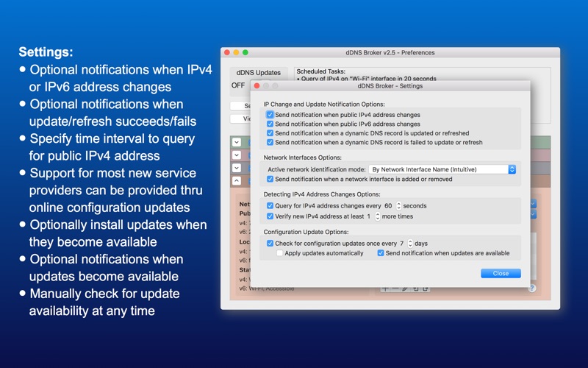Screen dimensions: 588x368
Task: Expand the gray record row in Preferences window
Action: [237, 168]
